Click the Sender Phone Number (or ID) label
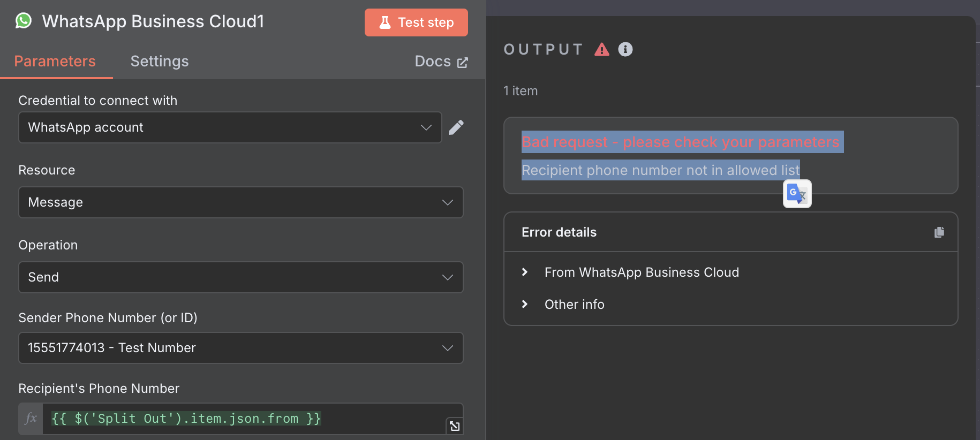 coord(108,318)
